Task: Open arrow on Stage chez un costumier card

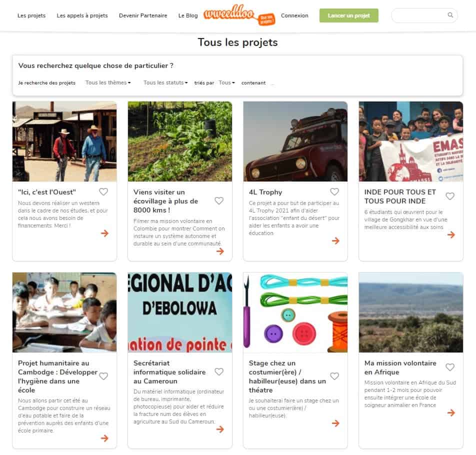Action: [x=335, y=423]
